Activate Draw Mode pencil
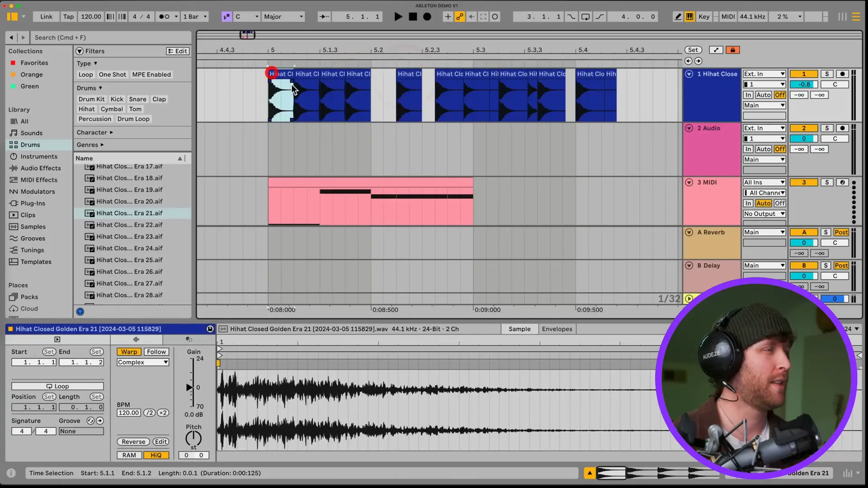The image size is (868, 488). tap(678, 17)
